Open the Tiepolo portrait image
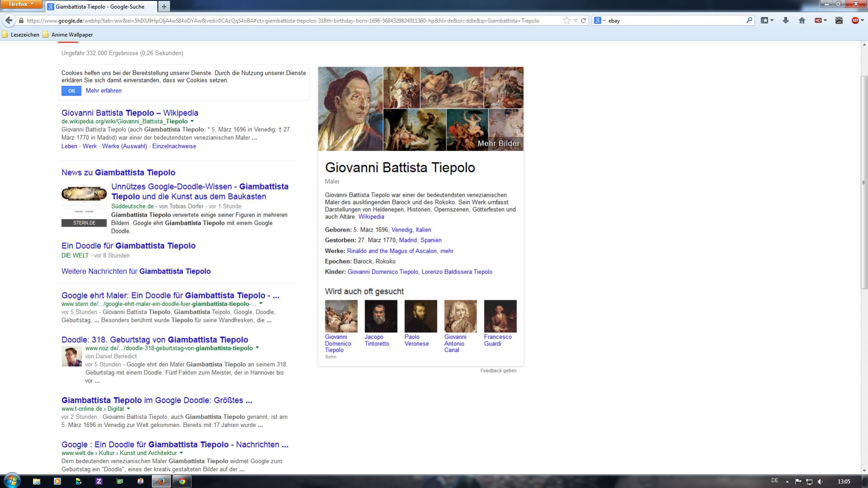The height and width of the screenshot is (488, 868). 351,109
